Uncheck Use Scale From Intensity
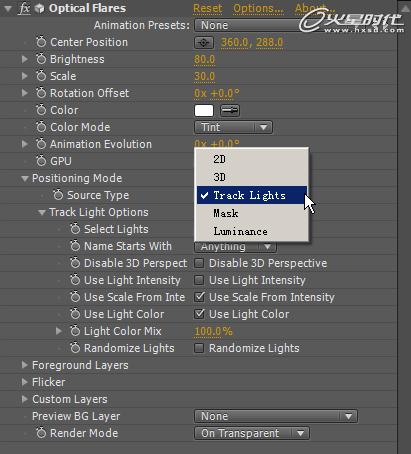This screenshot has width=411, height=454. tap(199, 297)
